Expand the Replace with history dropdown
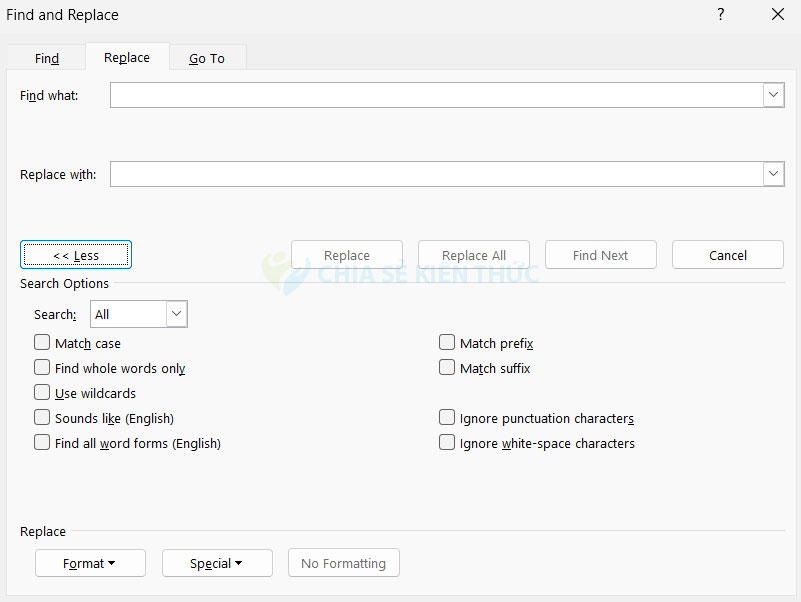This screenshot has width=801, height=602. tap(773, 174)
